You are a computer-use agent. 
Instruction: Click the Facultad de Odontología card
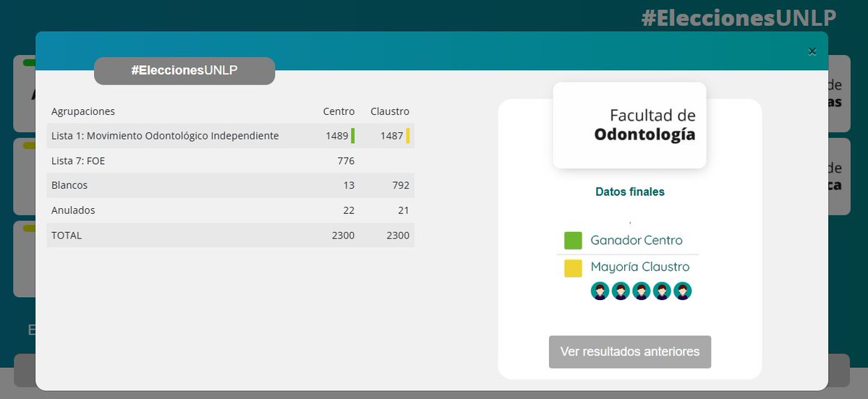click(x=629, y=125)
